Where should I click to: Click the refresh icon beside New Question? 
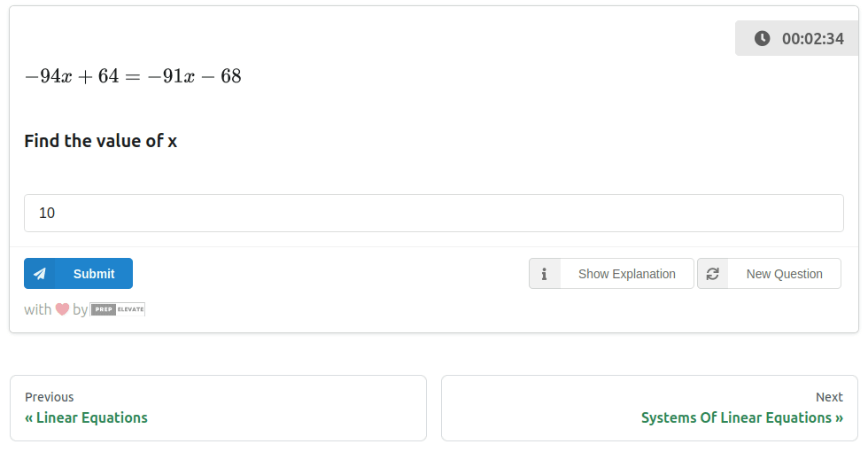tap(713, 274)
